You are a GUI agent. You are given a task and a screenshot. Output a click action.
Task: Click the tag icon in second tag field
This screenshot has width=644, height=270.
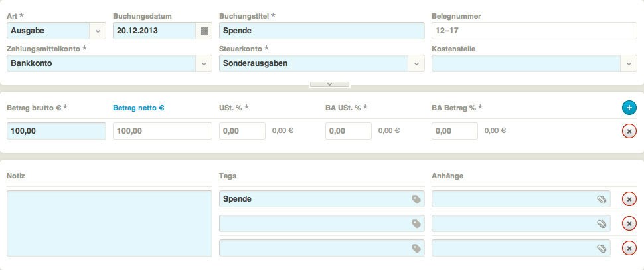416,224
